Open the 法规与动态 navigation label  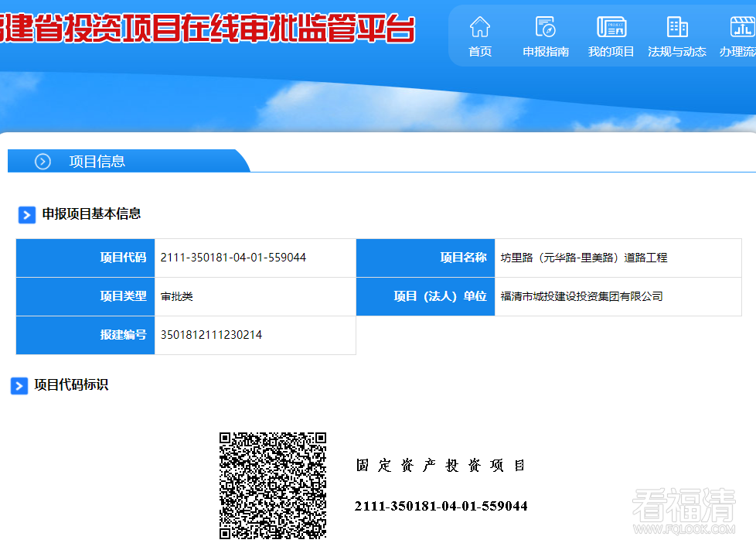677,52
